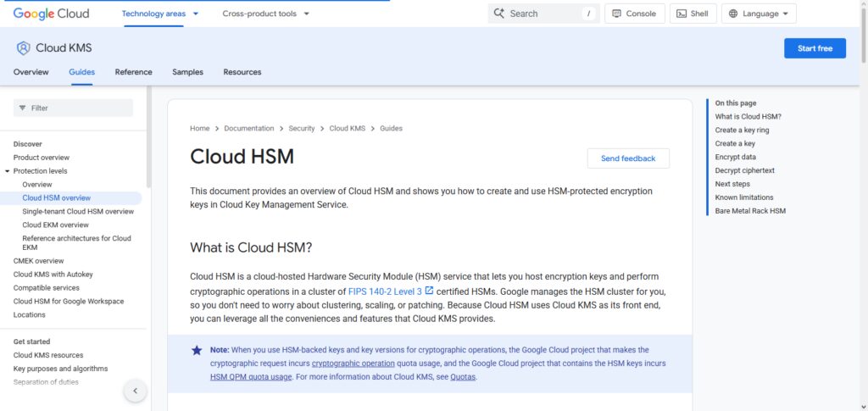This screenshot has width=868, height=411.
Task: Open the Cloud Shell button
Action: pyautogui.click(x=693, y=14)
